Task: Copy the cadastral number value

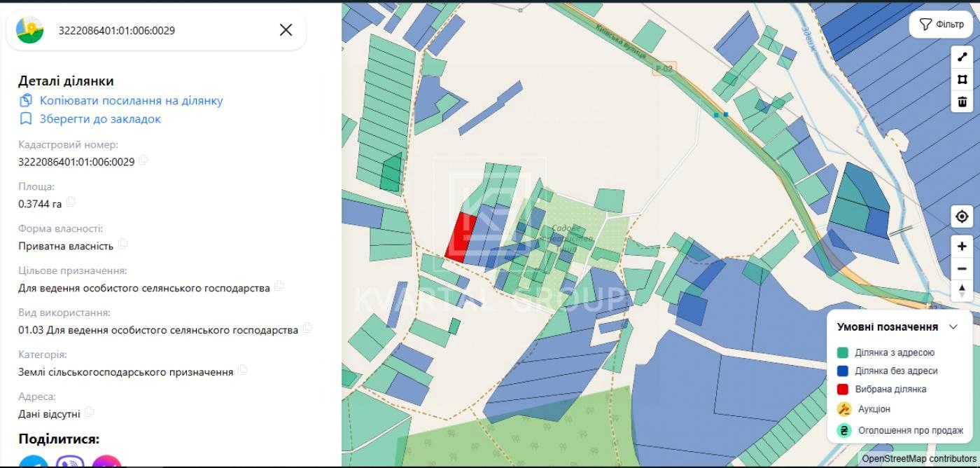Action: [x=143, y=160]
